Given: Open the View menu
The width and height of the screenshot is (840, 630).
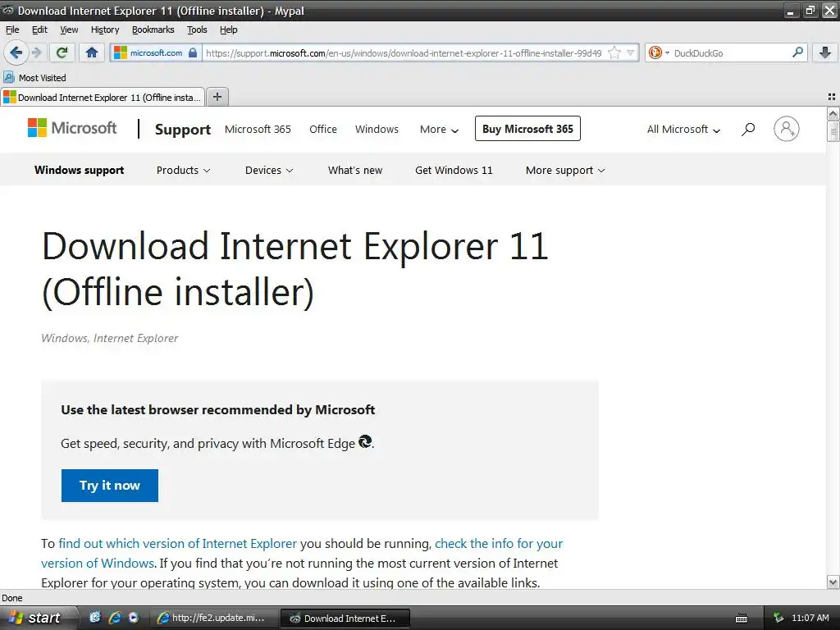Looking at the screenshot, I should [69, 30].
